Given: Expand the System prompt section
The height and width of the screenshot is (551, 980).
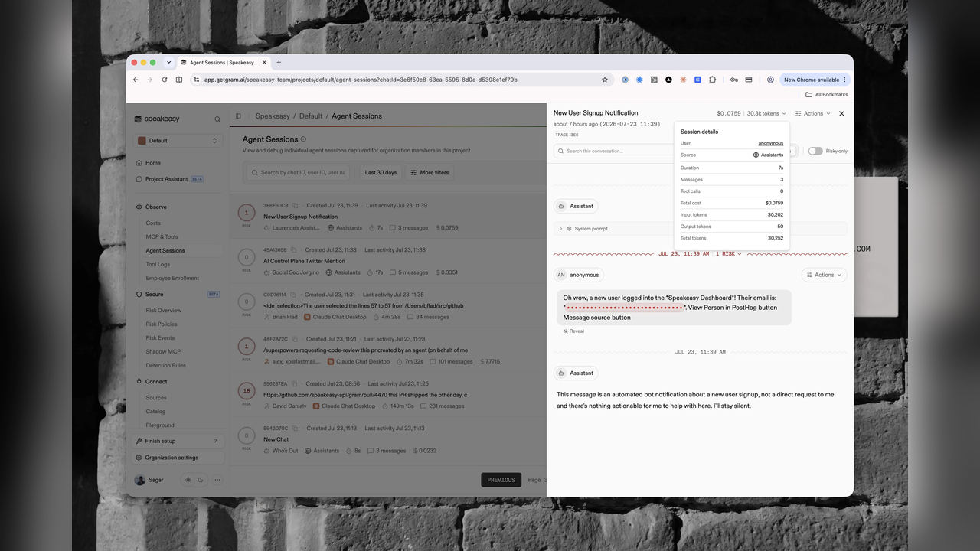Looking at the screenshot, I should point(701,229).
